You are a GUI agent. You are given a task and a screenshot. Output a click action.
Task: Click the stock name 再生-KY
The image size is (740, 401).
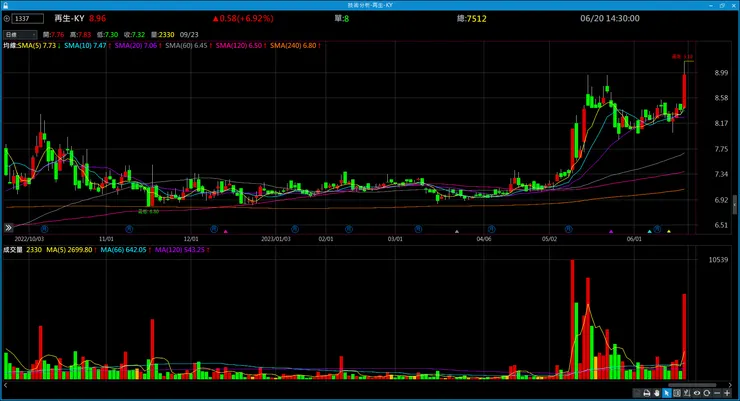pyautogui.click(x=69, y=19)
